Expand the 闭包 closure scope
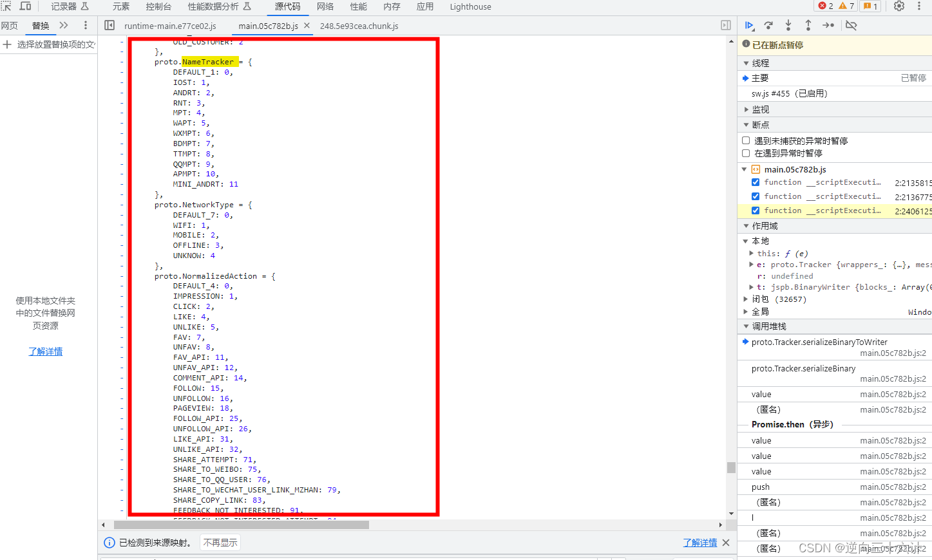Screen dimensions: 932x560 click(x=745, y=299)
